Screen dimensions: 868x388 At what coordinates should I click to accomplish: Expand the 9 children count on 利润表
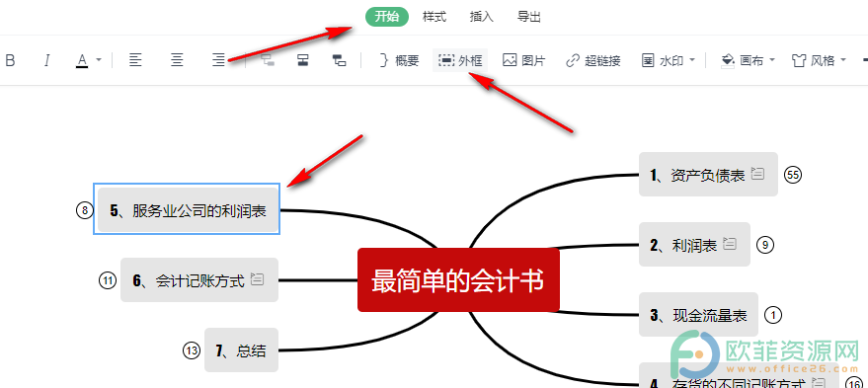pos(764,245)
